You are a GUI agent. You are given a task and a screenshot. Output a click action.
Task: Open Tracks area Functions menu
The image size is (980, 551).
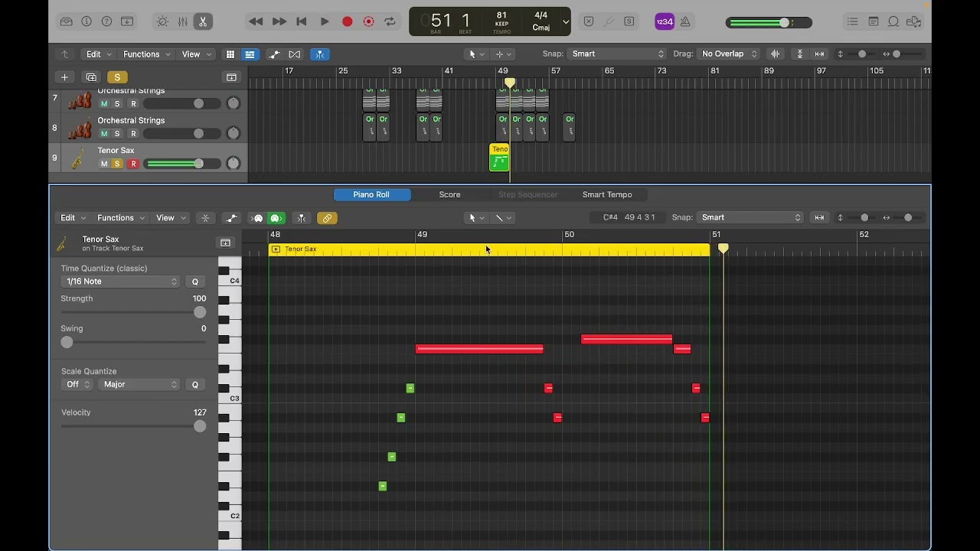point(146,54)
